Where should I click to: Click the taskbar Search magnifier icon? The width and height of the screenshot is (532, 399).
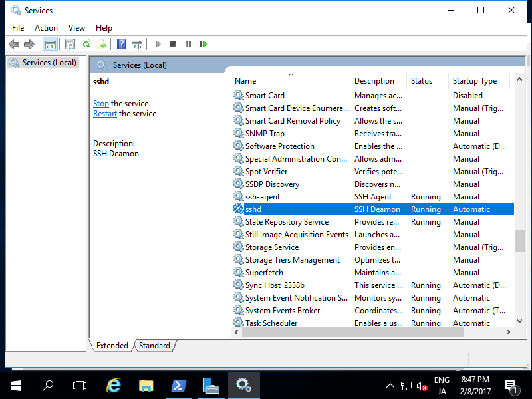tap(48, 386)
